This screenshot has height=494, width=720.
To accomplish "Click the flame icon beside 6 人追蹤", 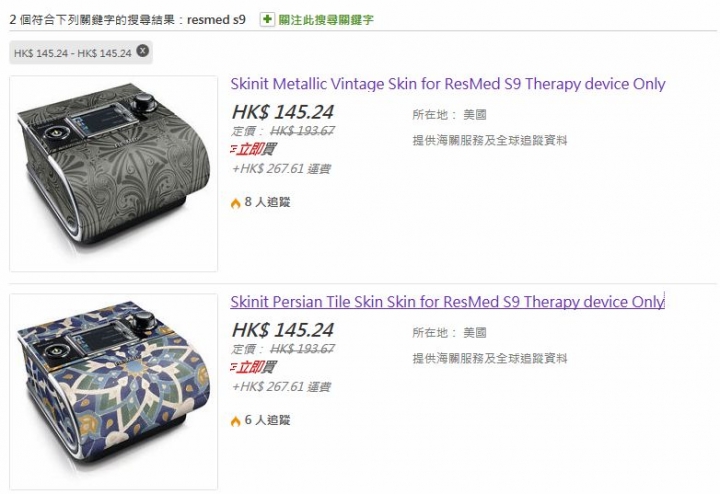I will 236,421.
